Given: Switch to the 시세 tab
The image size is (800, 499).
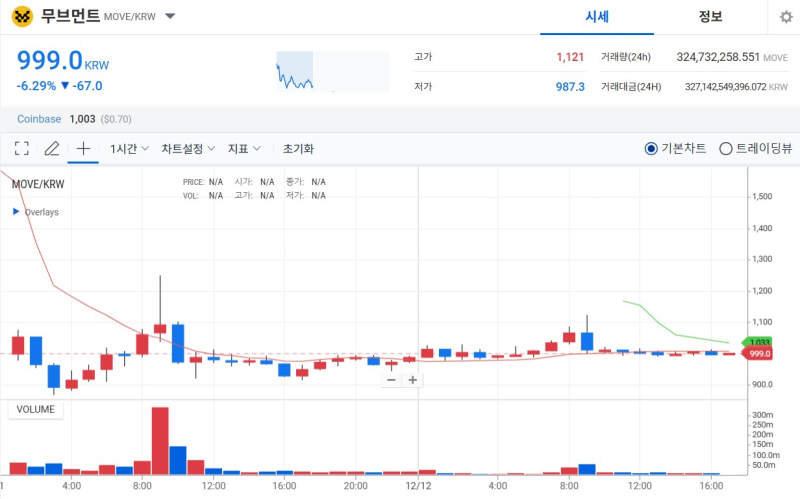Looking at the screenshot, I should (x=598, y=17).
